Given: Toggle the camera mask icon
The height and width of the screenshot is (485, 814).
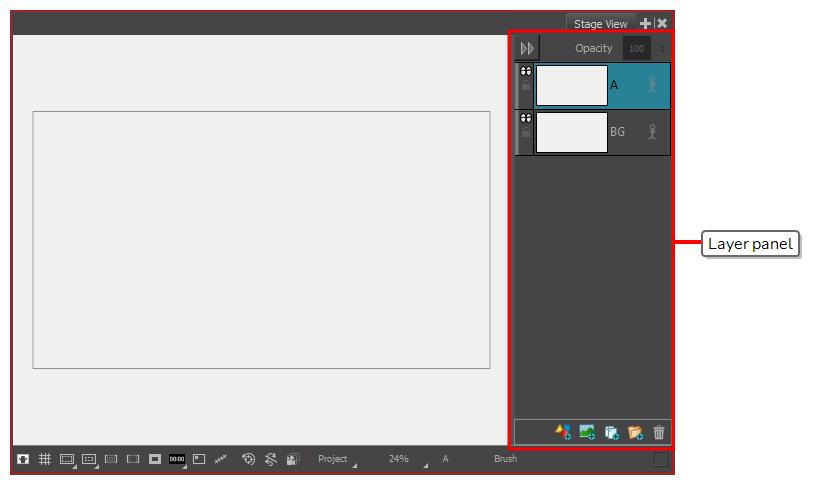Looking at the screenshot, I should [x=111, y=459].
